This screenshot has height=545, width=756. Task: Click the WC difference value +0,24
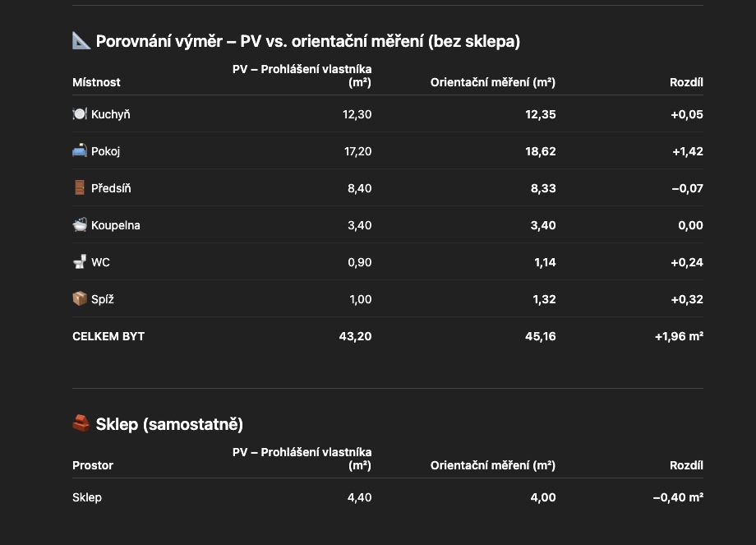click(x=687, y=262)
